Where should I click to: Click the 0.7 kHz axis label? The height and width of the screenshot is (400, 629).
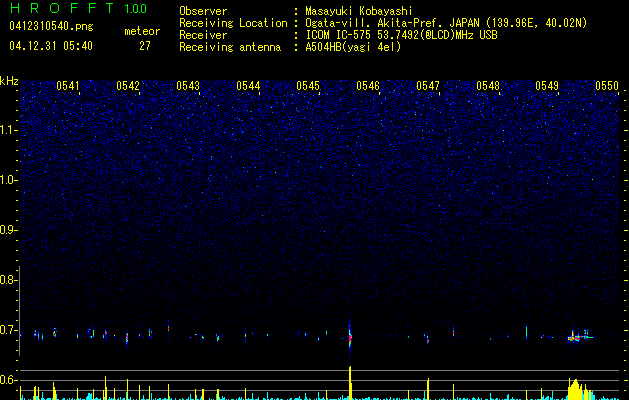[9, 330]
